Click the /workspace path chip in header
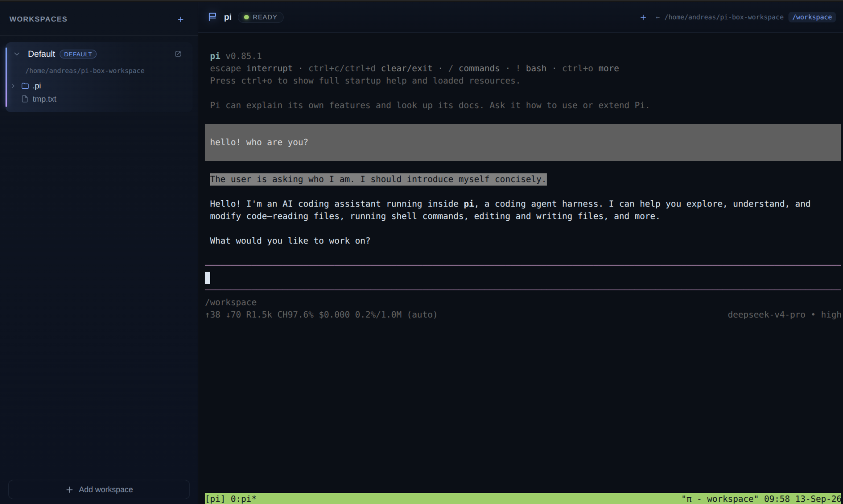Image resolution: width=843 pixels, height=504 pixels. coord(812,17)
